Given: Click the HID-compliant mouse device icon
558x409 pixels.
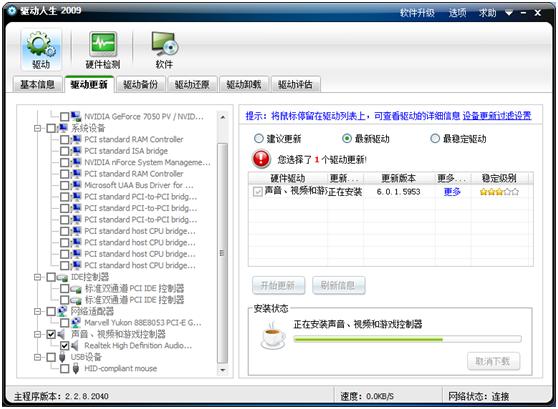Looking at the screenshot, I should click(75, 368).
